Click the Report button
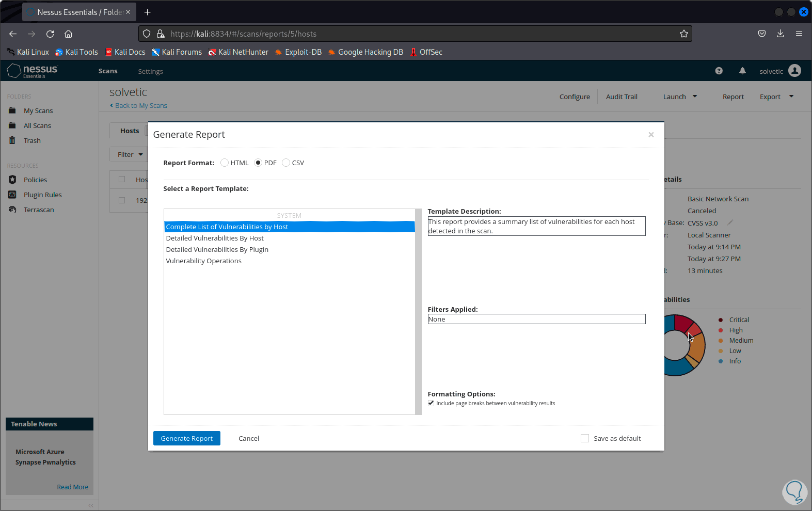The height and width of the screenshot is (511, 812). [733, 97]
